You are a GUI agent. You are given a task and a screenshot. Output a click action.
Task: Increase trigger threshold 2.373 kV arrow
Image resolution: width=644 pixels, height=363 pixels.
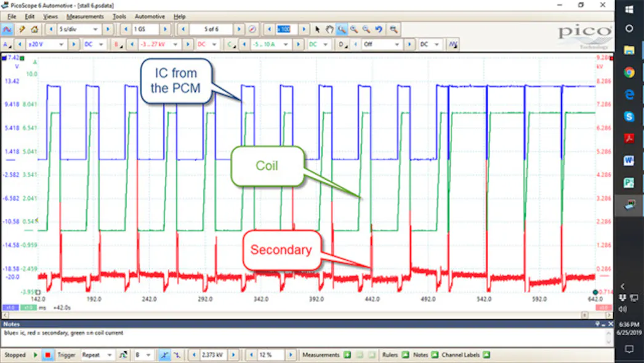233,355
